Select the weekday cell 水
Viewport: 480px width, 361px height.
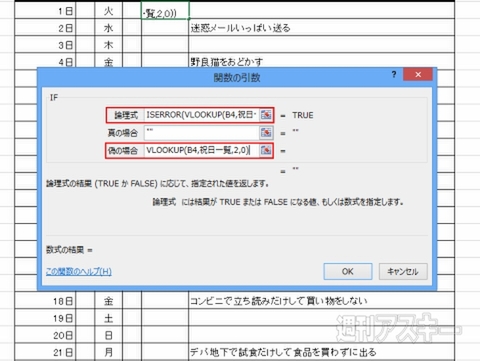tap(109, 28)
